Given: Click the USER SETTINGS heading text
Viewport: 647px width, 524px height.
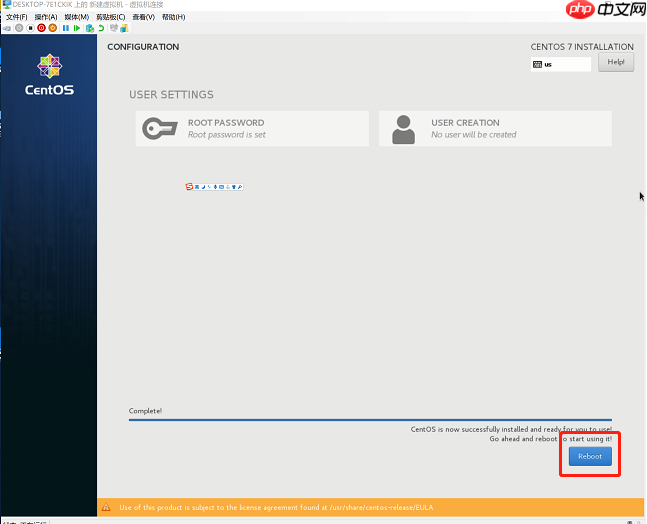Looking at the screenshot, I should click(x=171, y=94).
